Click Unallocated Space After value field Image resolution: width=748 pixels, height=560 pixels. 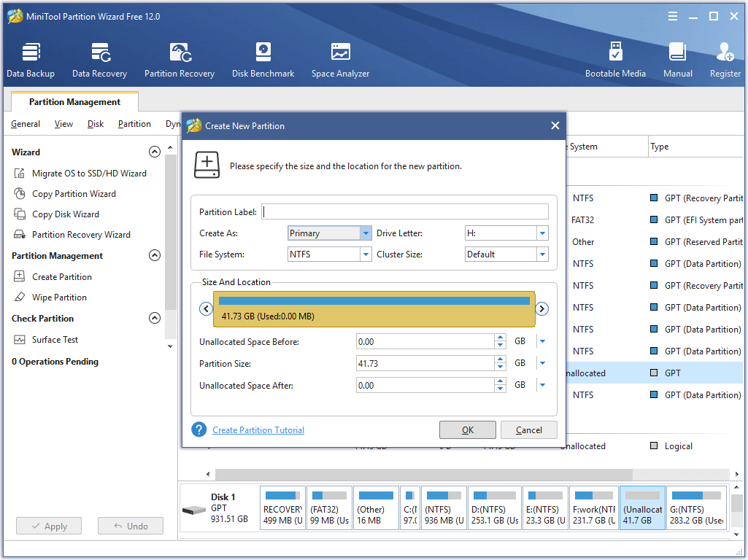[425, 385]
